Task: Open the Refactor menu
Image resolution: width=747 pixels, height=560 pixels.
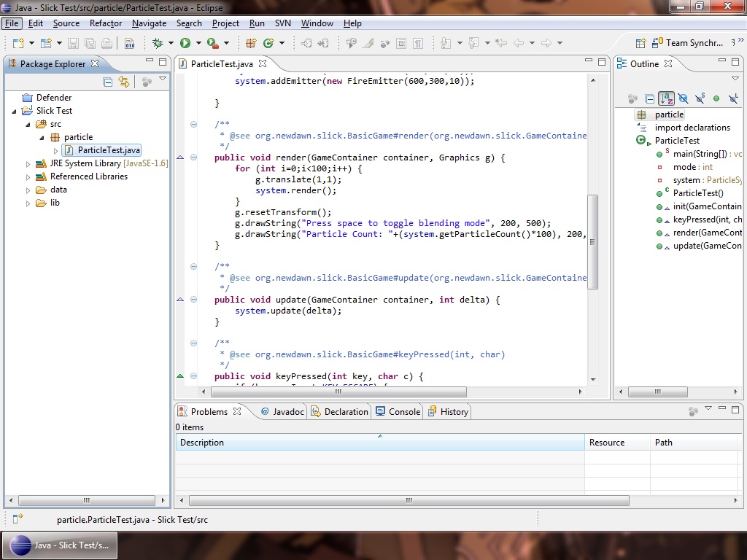Action: pos(106,23)
